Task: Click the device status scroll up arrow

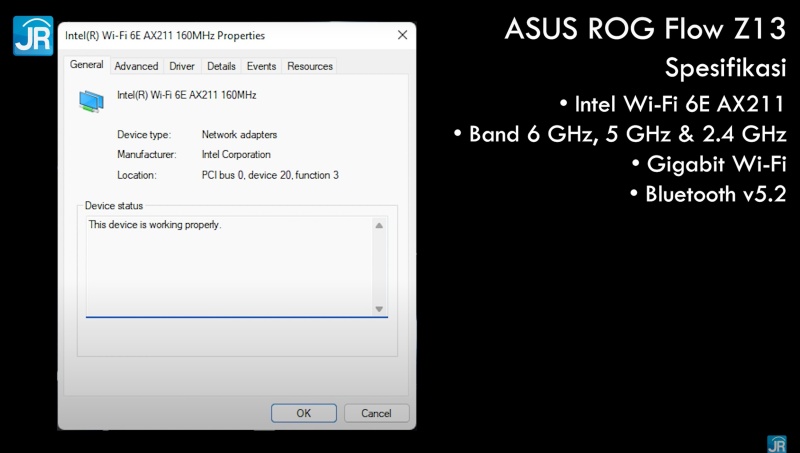Action: click(379, 225)
